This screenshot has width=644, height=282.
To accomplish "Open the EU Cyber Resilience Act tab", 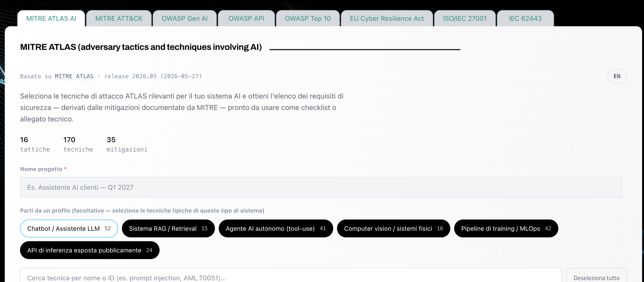I will pos(387,18).
